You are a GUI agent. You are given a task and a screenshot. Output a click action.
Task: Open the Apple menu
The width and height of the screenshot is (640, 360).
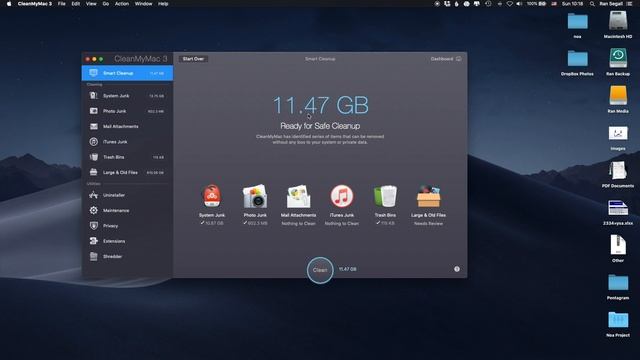click(x=9, y=4)
